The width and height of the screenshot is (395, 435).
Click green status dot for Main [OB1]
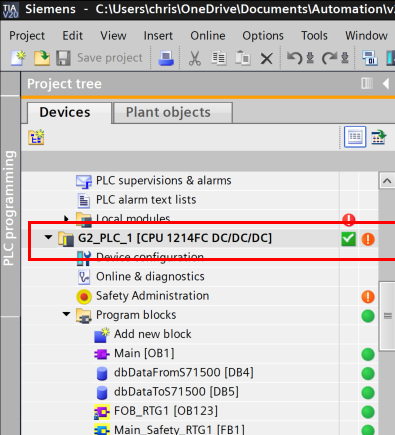pos(368,354)
